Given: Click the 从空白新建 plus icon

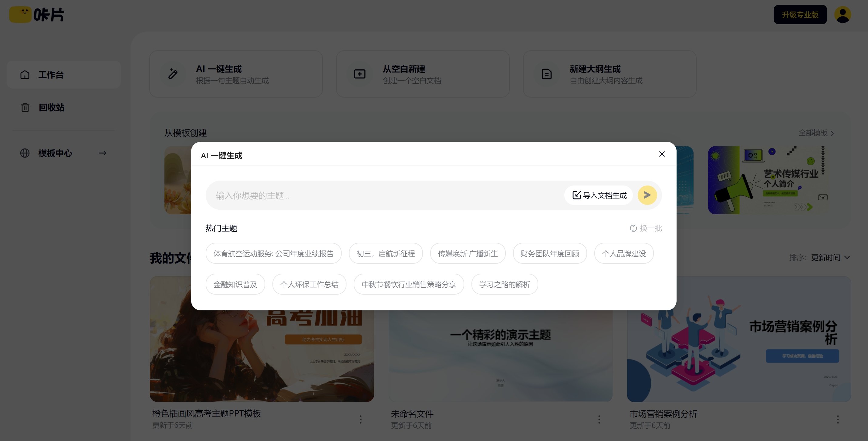Looking at the screenshot, I should [x=359, y=74].
